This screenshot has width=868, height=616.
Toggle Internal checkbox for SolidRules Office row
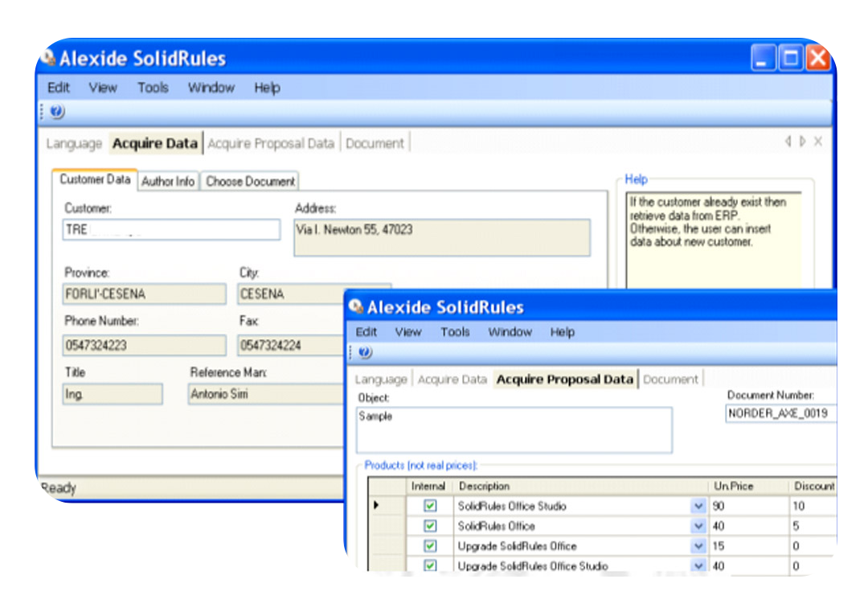[429, 525]
